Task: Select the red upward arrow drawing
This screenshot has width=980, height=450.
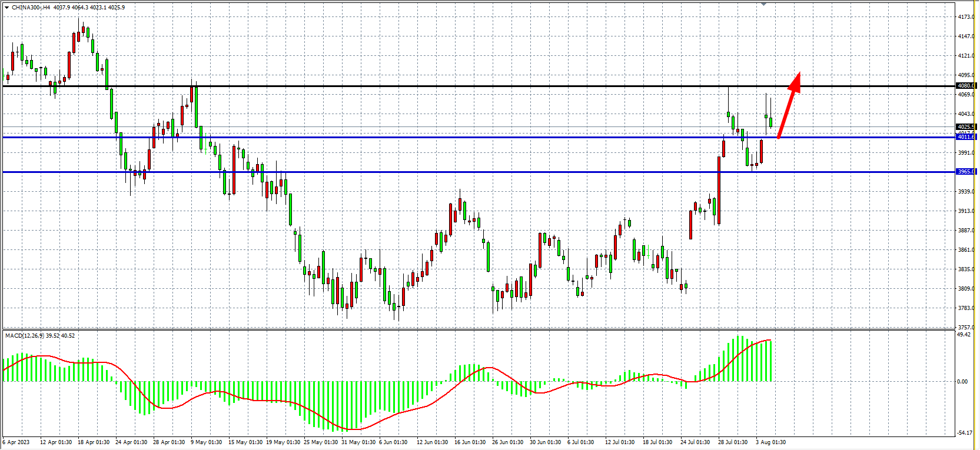Action: pyautogui.click(x=788, y=107)
